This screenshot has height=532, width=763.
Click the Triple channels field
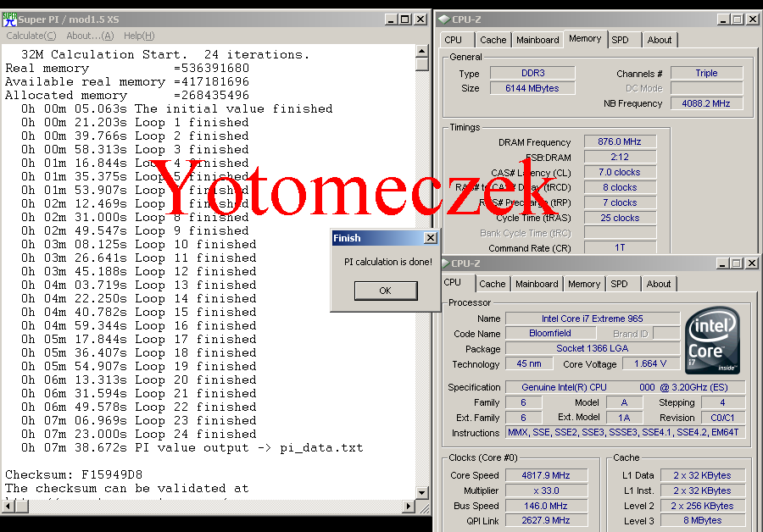[706, 73]
